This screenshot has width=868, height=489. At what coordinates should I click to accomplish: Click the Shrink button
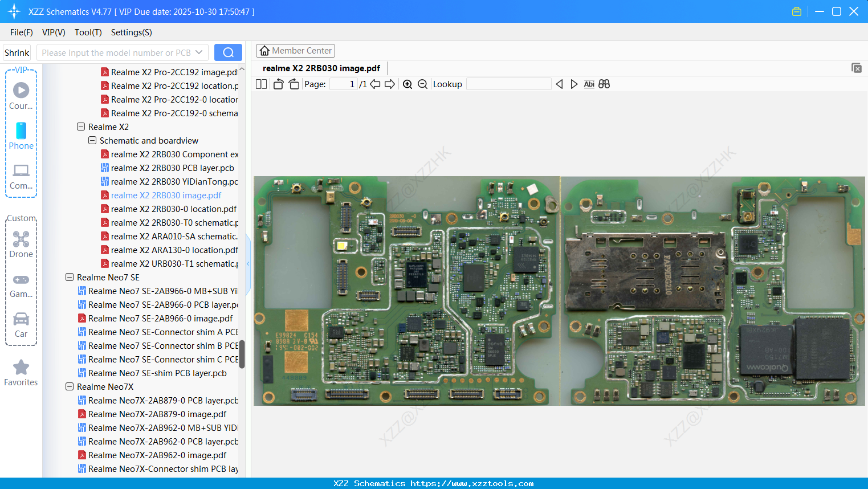[x=17, y=52]
